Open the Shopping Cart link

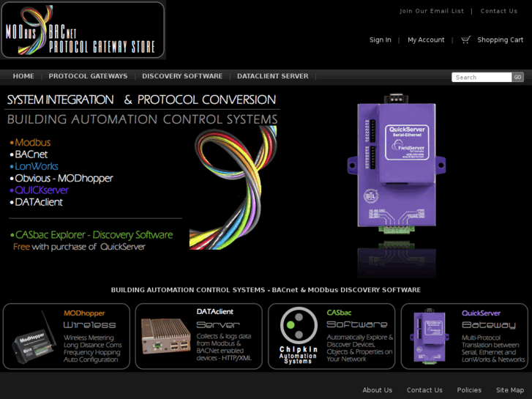[x=500, y=40]
